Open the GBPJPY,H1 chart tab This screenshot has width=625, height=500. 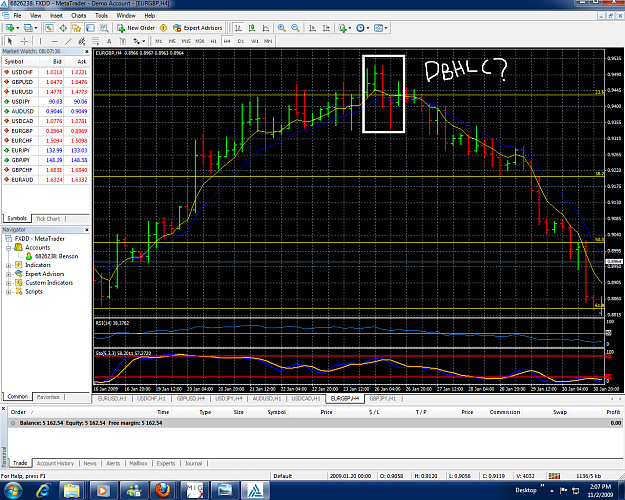tap(383, 398)
